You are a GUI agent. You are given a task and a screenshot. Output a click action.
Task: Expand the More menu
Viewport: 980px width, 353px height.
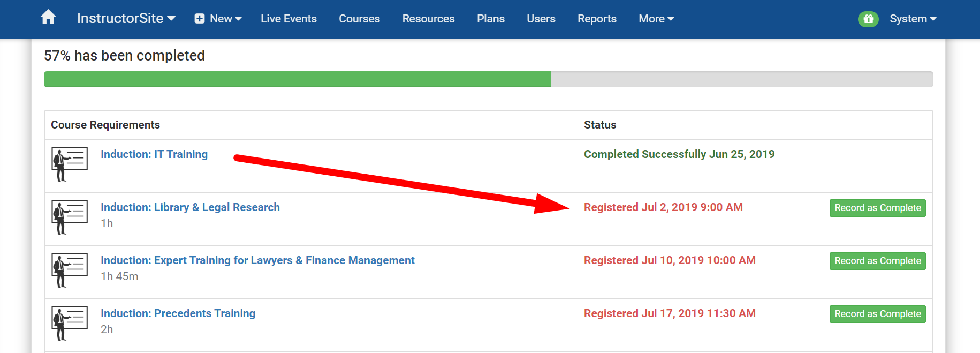tap(656, 19)
